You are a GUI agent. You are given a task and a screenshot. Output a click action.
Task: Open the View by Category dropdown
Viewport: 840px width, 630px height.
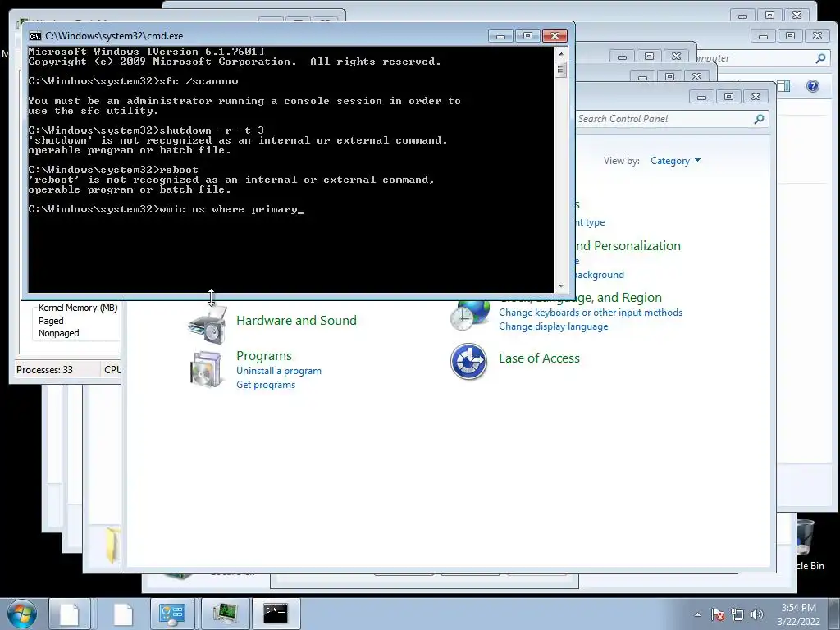pyautogui.click(x=675, y=161)
